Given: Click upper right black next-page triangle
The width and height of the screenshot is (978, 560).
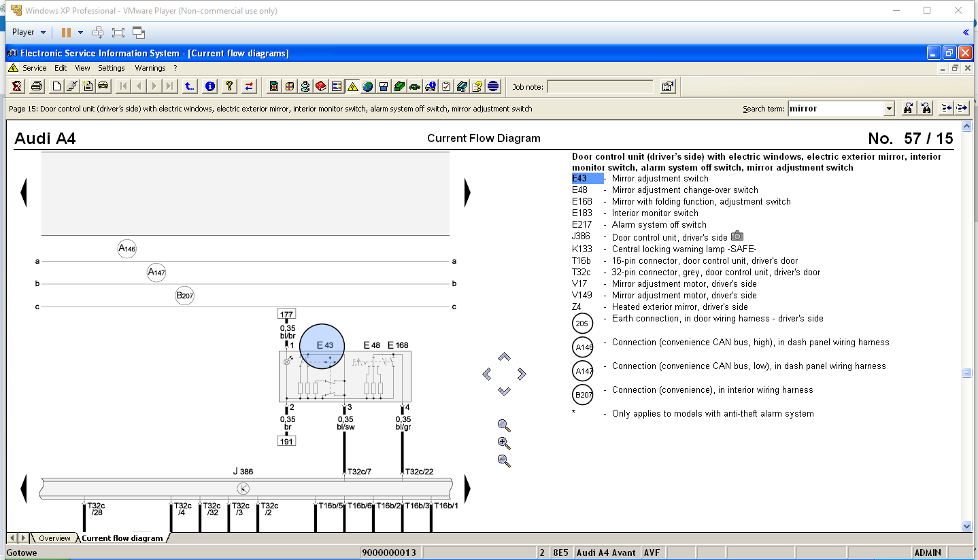Looking at the screenshot, I should point(467,193).
